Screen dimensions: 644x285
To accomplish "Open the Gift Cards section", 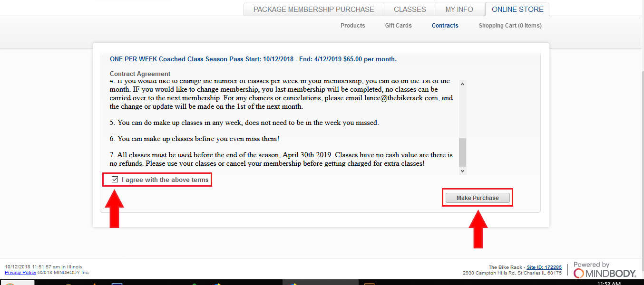I will [x=398, y=26].
